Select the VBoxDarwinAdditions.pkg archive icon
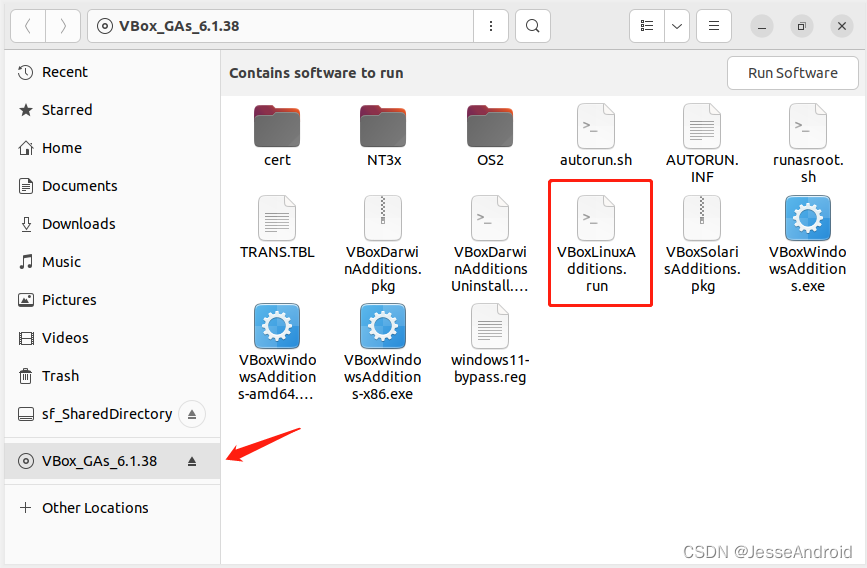This screenshot has height=568, width=867. point(383,218)
